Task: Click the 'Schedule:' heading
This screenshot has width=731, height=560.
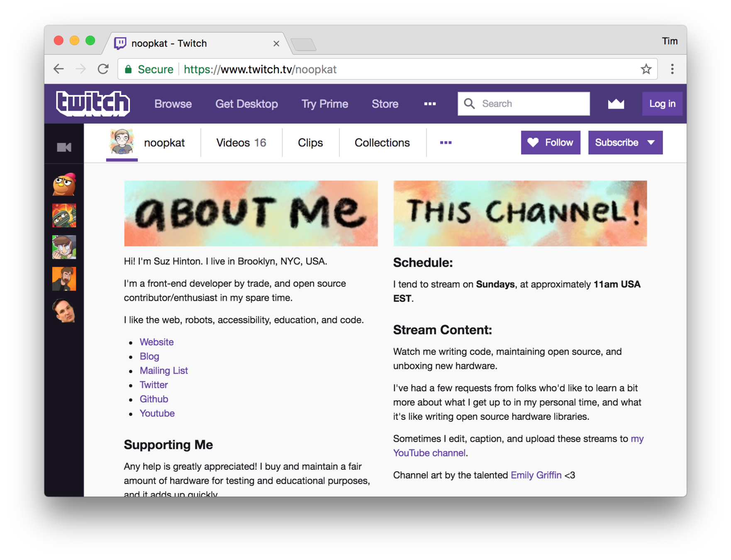Action: point(423,263)
